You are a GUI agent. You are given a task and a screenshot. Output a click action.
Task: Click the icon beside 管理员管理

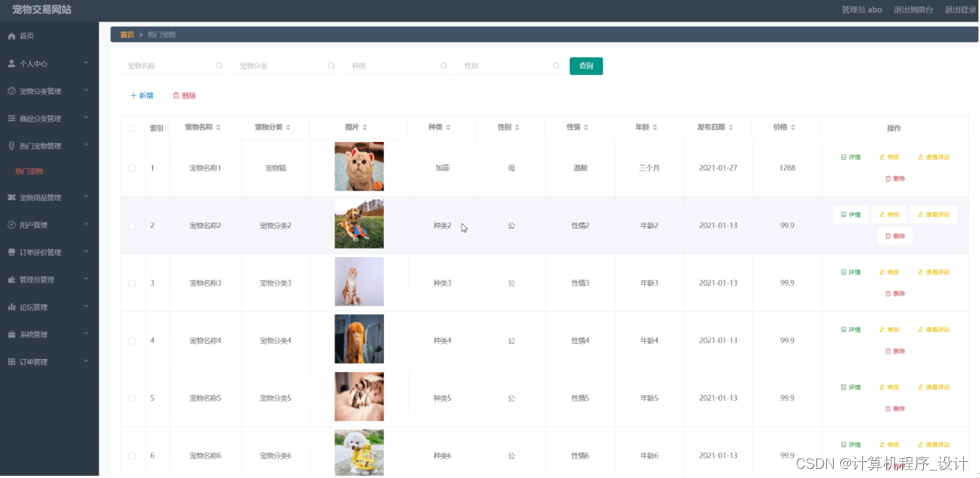click(x=12, y=280)
